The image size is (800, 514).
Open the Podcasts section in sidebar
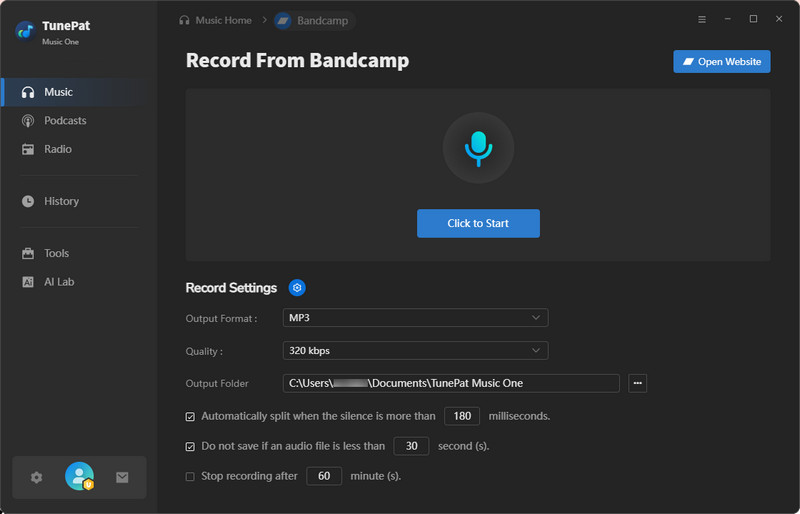pyautogui.click(x=65, y=121)
